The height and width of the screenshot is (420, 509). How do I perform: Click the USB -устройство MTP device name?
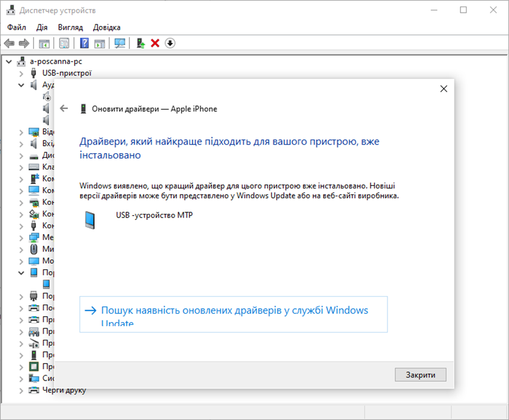[x=154, y=215]
